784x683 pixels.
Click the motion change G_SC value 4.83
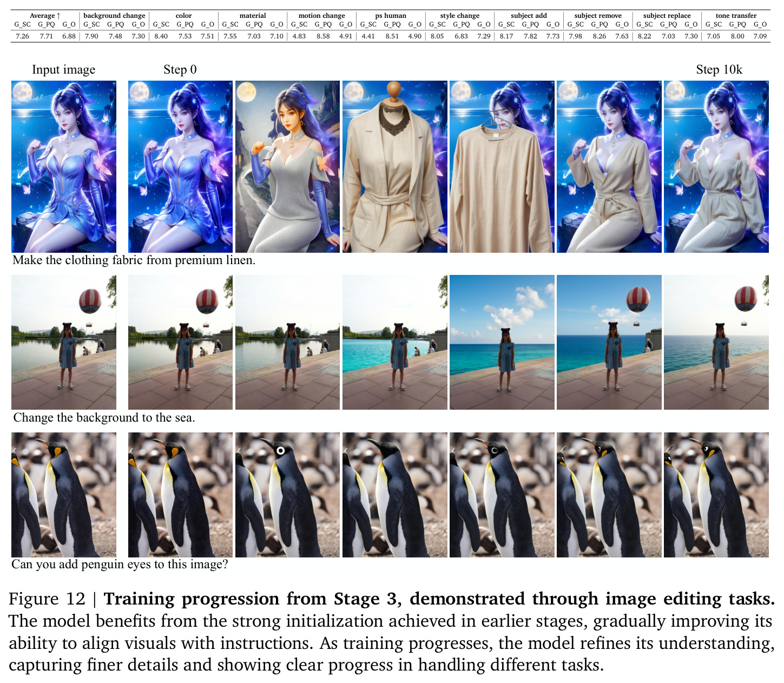pyautogui.click(x=299, y=36)
